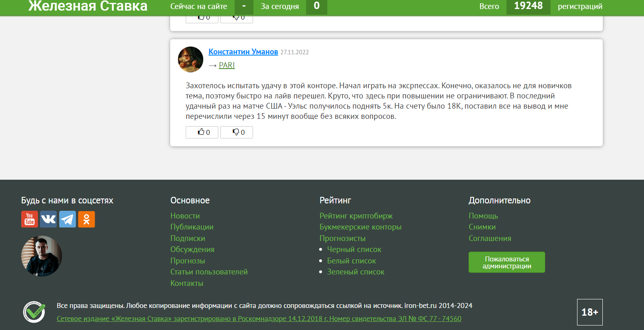Click the 18+ age restriction badge

point(590,312)
